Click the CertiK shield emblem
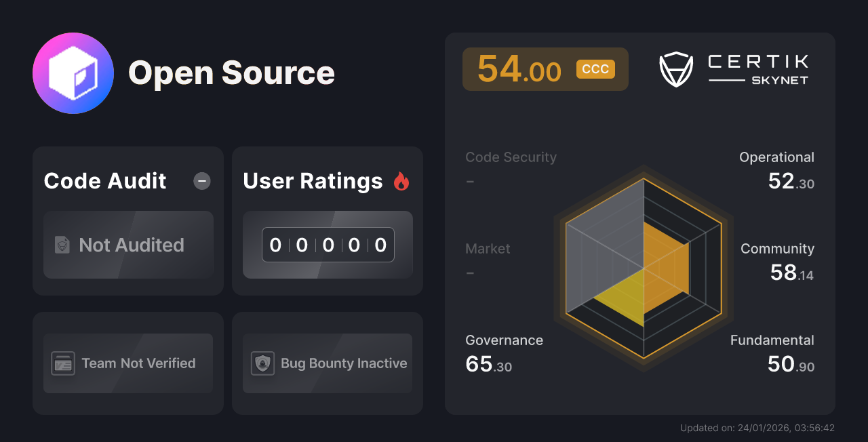868x442 pixels. [675, 68]
